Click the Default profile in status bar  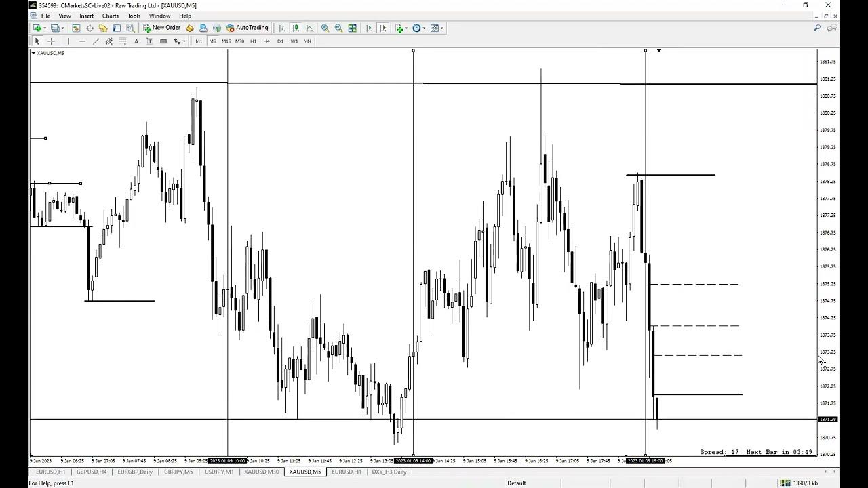coord(517,483)
